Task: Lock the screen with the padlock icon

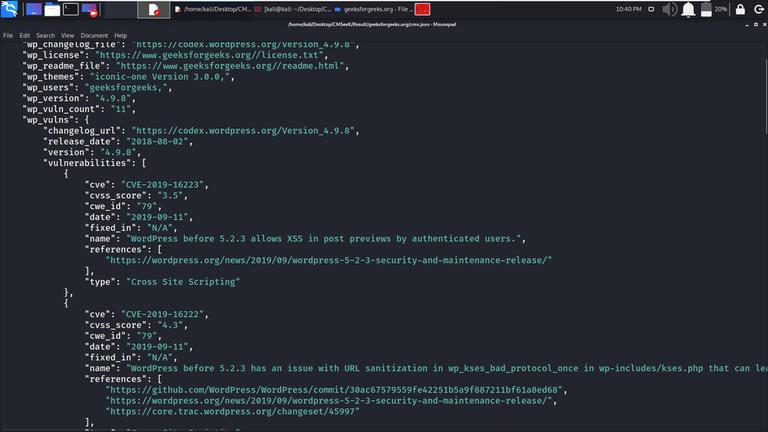Action: [740, 9]
